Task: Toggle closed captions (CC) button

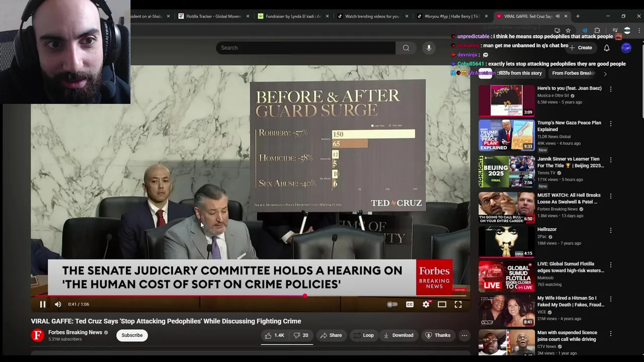Action: coord(410,304)
